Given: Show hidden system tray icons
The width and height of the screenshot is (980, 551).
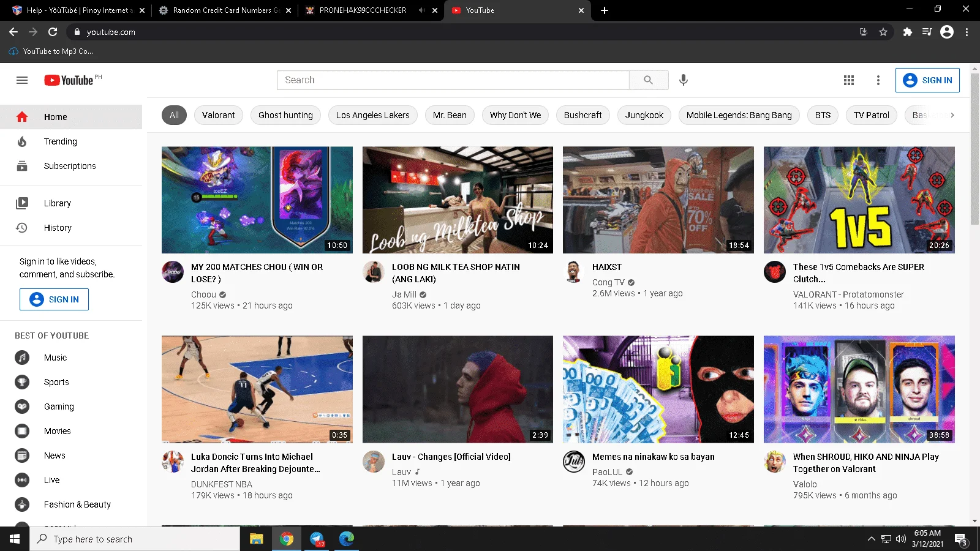Looking at the screenshot, I should (x=871, y=539).
